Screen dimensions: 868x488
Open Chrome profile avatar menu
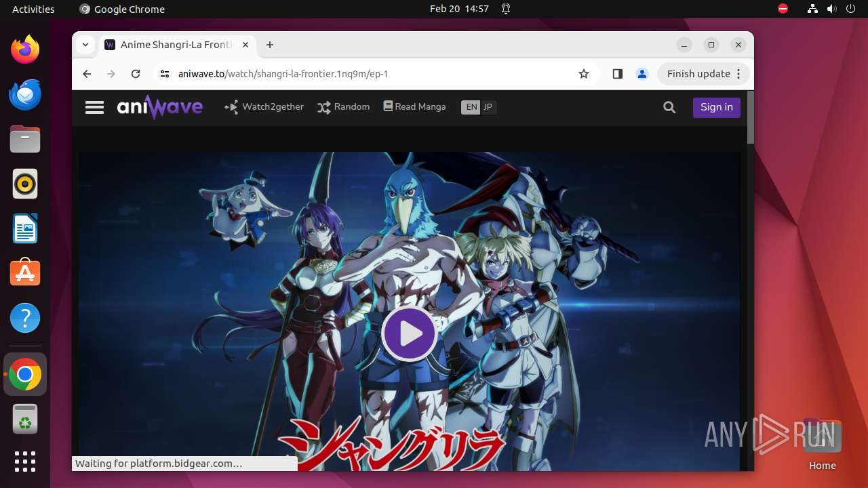[642, 74]
